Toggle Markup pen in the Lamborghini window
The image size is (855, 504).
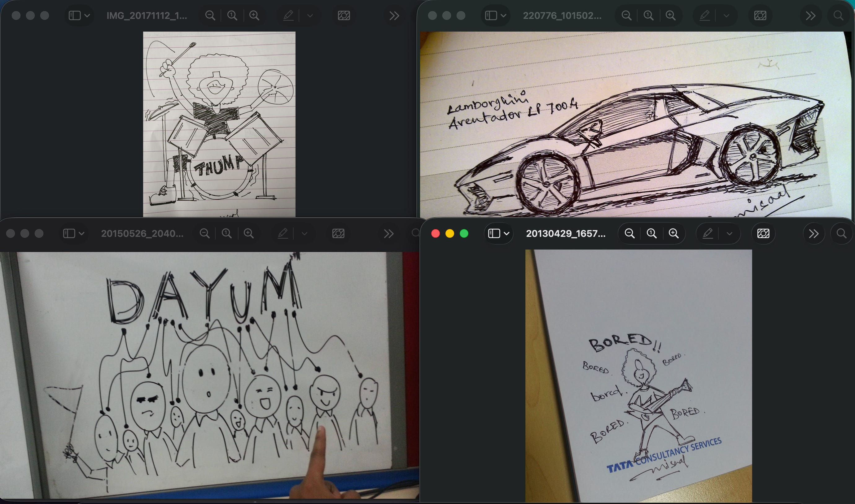pyautogui.click(x=705, y=15)
